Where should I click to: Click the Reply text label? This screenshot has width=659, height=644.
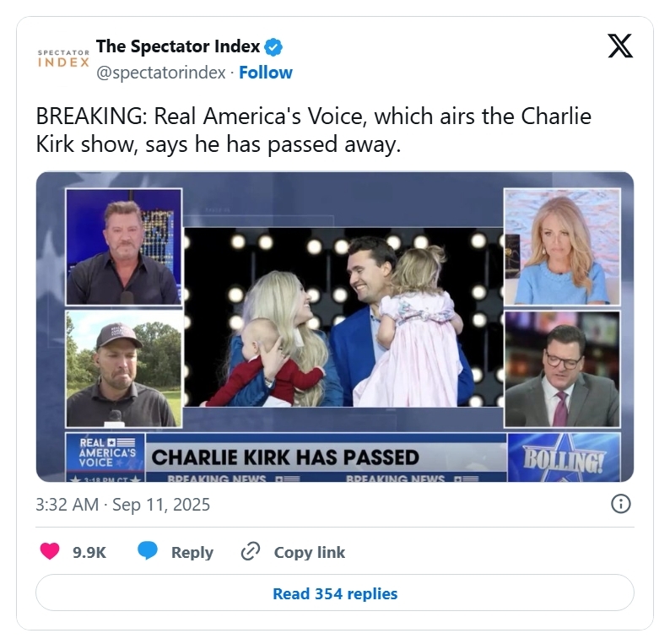[192, 552]
